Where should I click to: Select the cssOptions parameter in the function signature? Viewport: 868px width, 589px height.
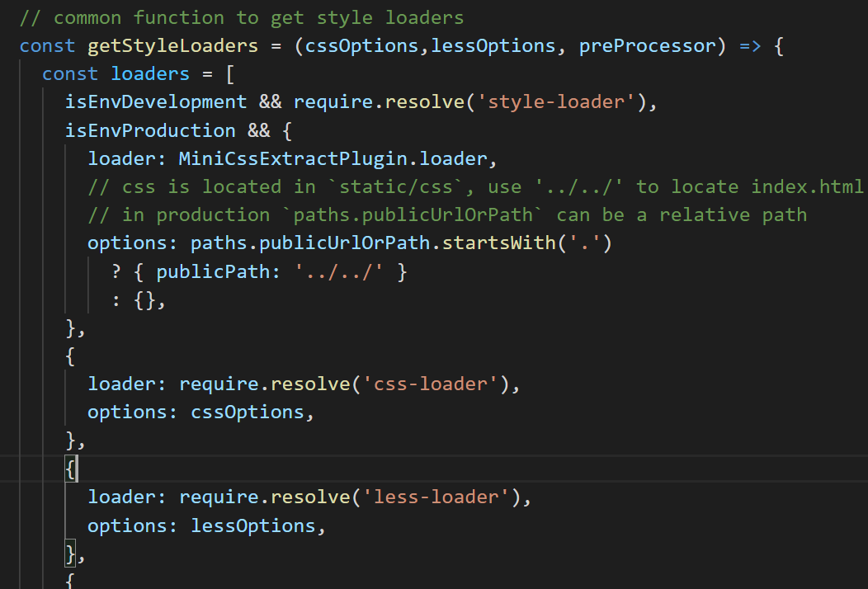pos(361,45)
